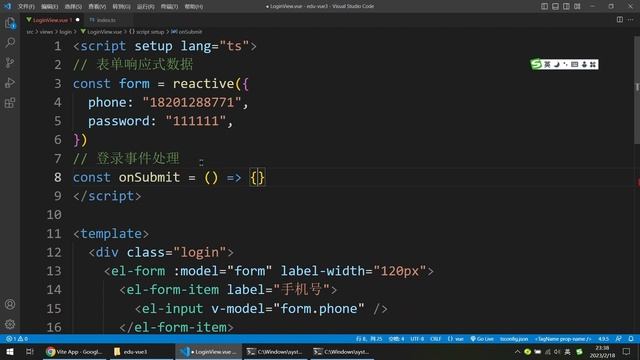The image size is (640, 360).
Task: Open the Explorer view in activity bar
Action: point(10,23)
